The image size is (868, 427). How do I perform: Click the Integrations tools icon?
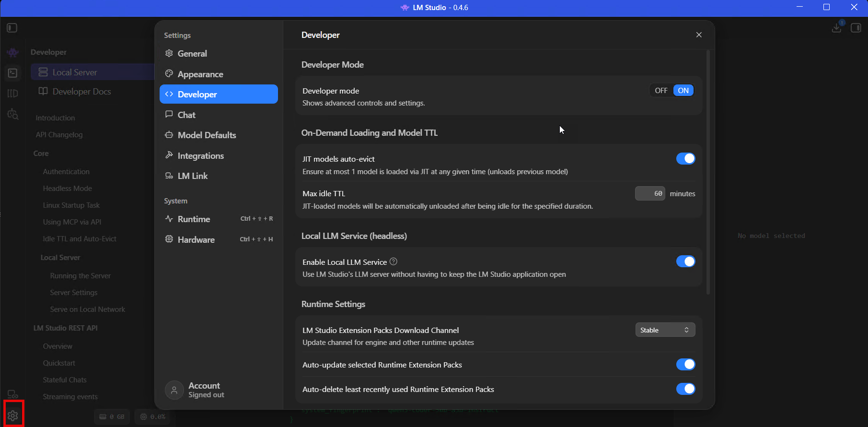pos(169,155)
